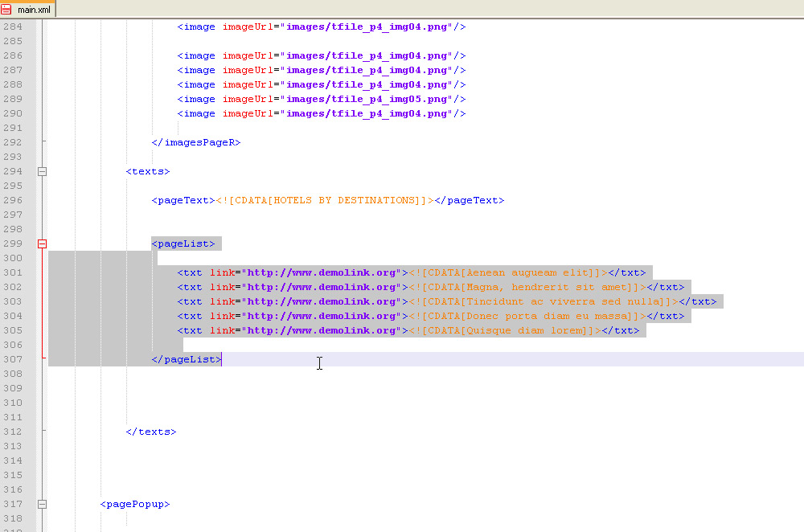
Task: Collapse the pagePopup fold marker at line 317
Action: click(43, 504)
